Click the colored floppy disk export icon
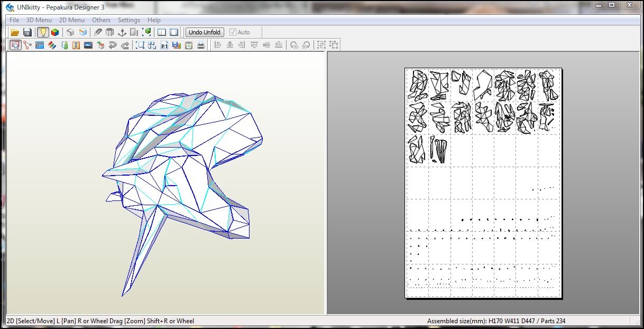The image size is (644, 329). pyautogui.click(x=177, y=45)
